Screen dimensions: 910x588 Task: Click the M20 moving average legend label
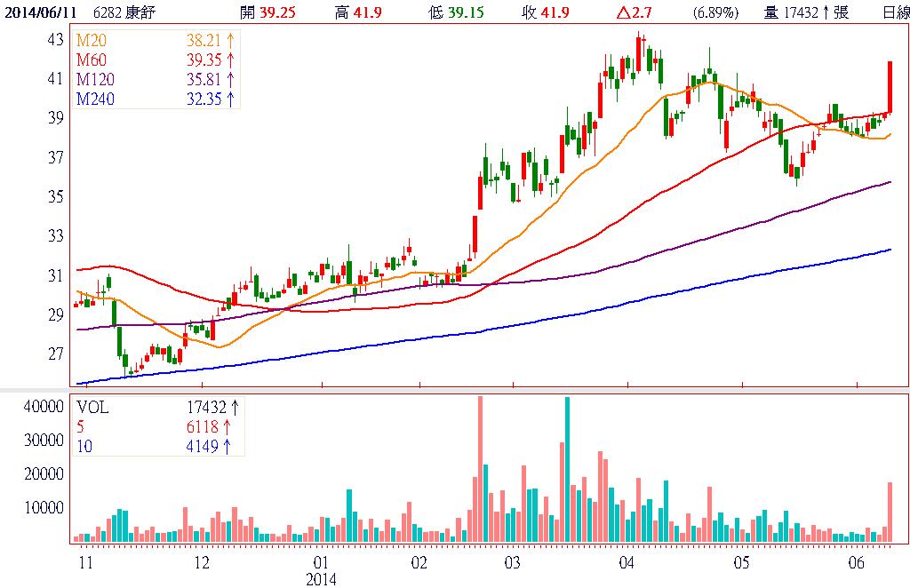pyautogui.click(x=91, y=42)
